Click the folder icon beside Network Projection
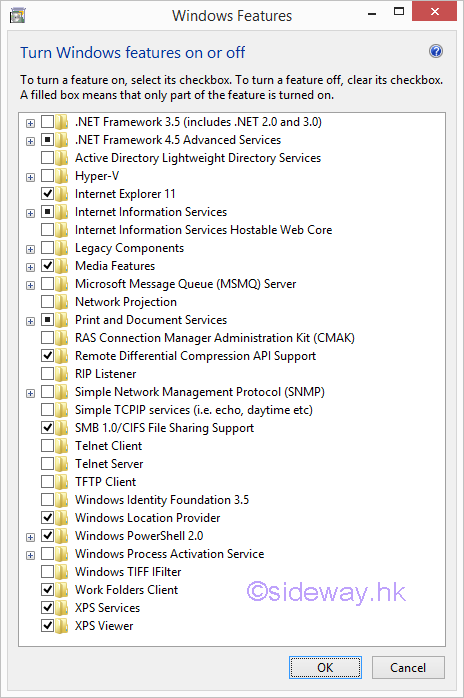The height and width of the screenshot is (698, 464). (62, 302)
